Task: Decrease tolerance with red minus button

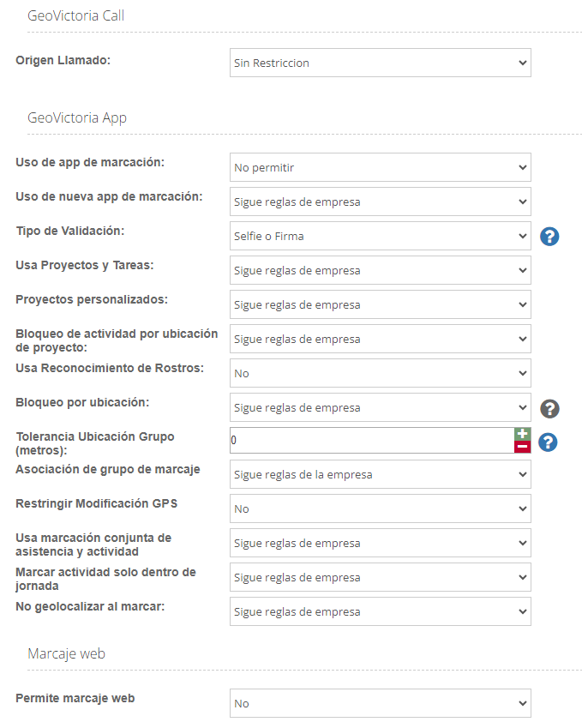Action: pyautogui.click(x=522, y=447)
